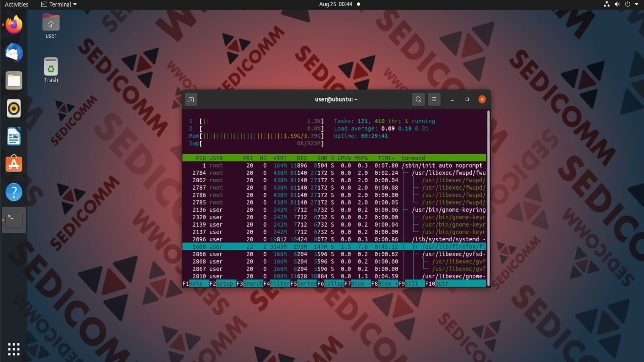644x362 pixels.
Task: Select process row PID 2320 user
Action: click(334, 217)
